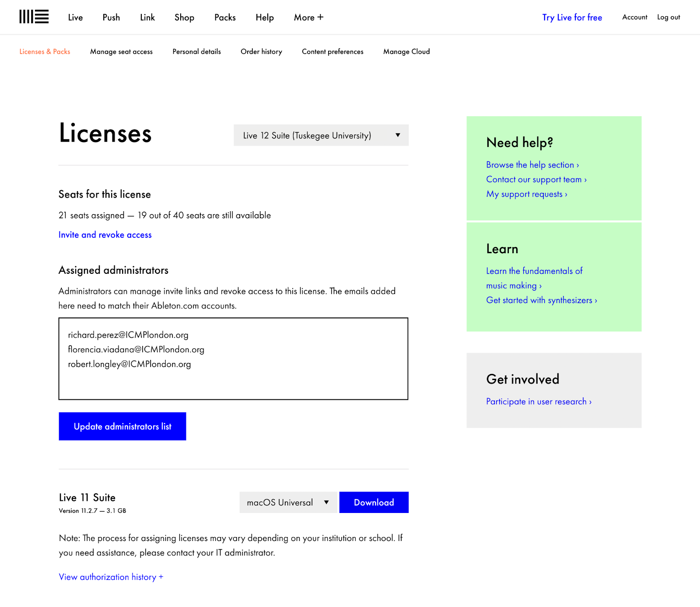This screenshot has width=700, height=607.
Task: Click Update administrators list button
Action: [x=122, y=426]
